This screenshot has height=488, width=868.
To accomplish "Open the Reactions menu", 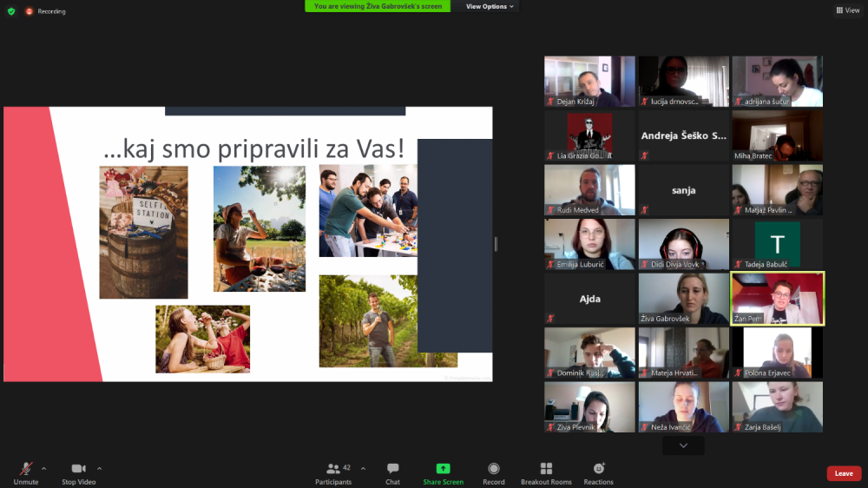I will [x=598, y=472].
